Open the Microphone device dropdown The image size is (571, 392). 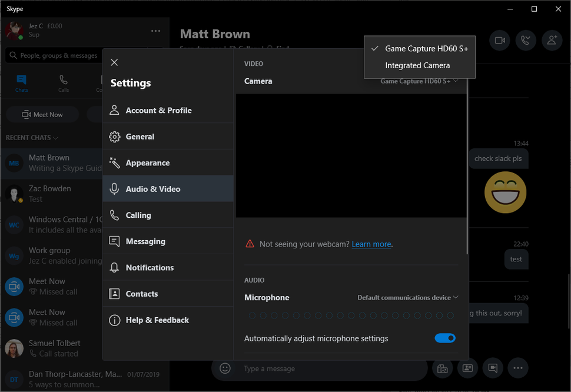pos(408,297)
